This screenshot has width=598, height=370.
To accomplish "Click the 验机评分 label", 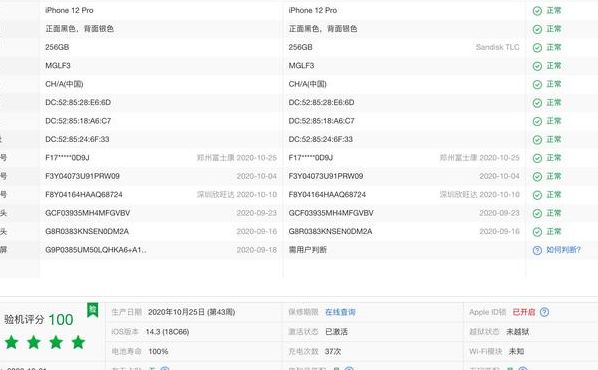I will pos(24,320).
